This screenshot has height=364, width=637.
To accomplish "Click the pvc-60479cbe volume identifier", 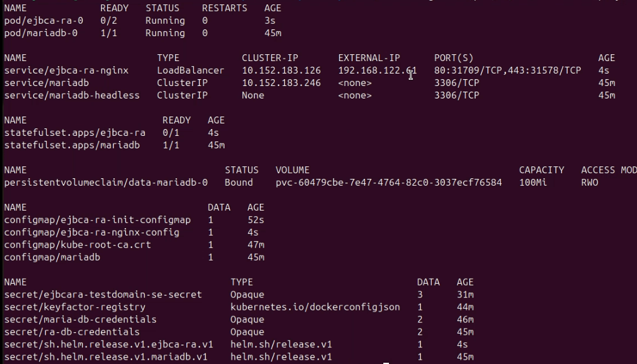I will [388, 183].
